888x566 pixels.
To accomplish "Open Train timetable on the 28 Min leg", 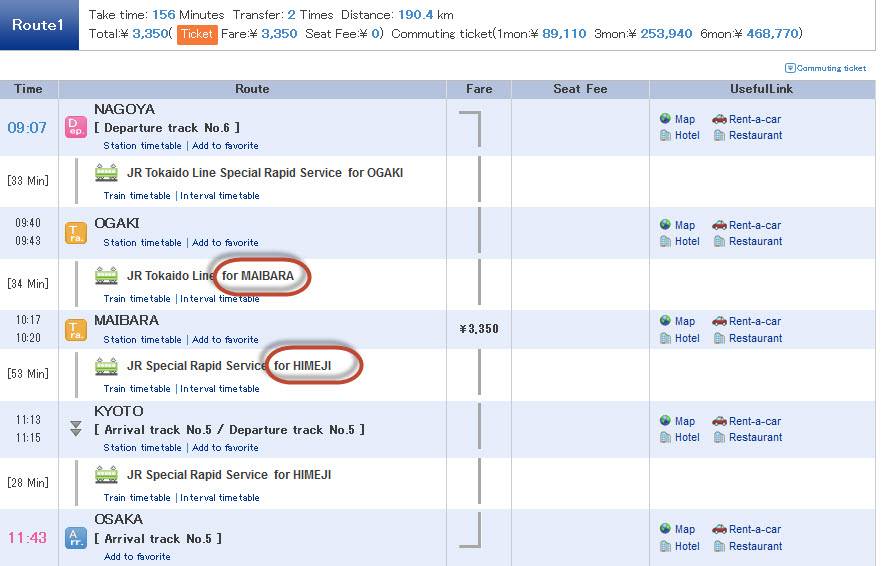I will 136,497.
